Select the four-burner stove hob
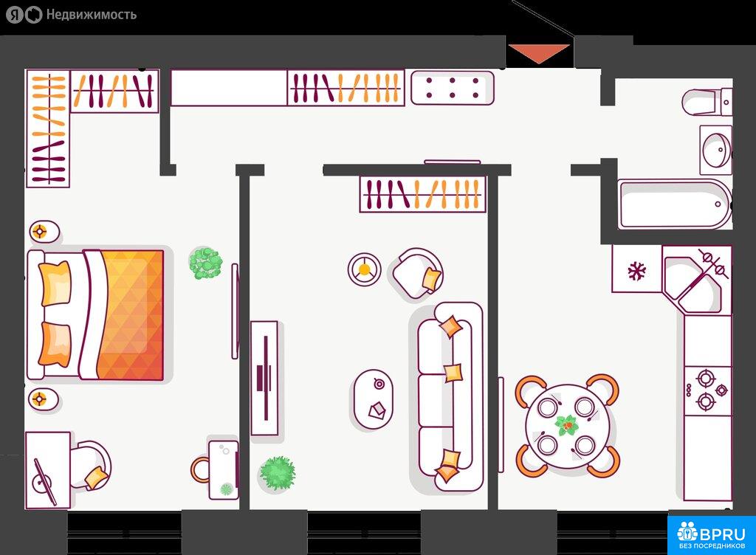Screen dimensions: 756x555 707,390
